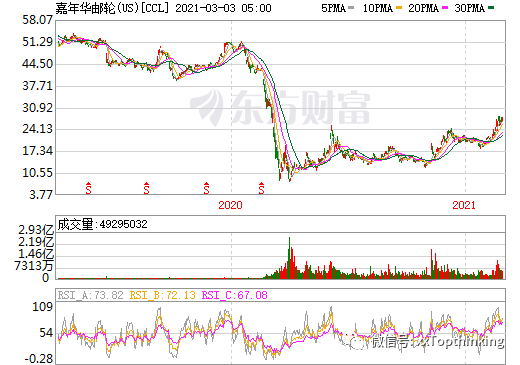Click the 20PMA legend label

(x=423, y=8)
